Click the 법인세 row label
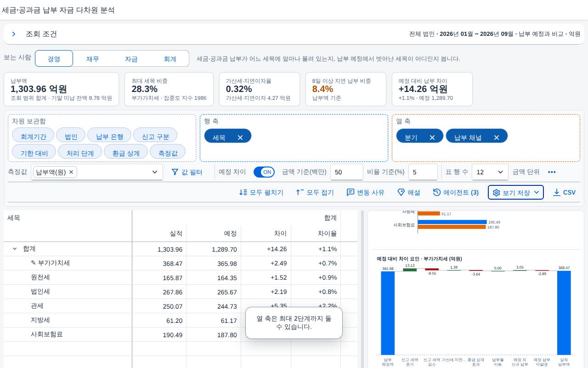This screenshot has height=368, width=588. tap(40, 292)
